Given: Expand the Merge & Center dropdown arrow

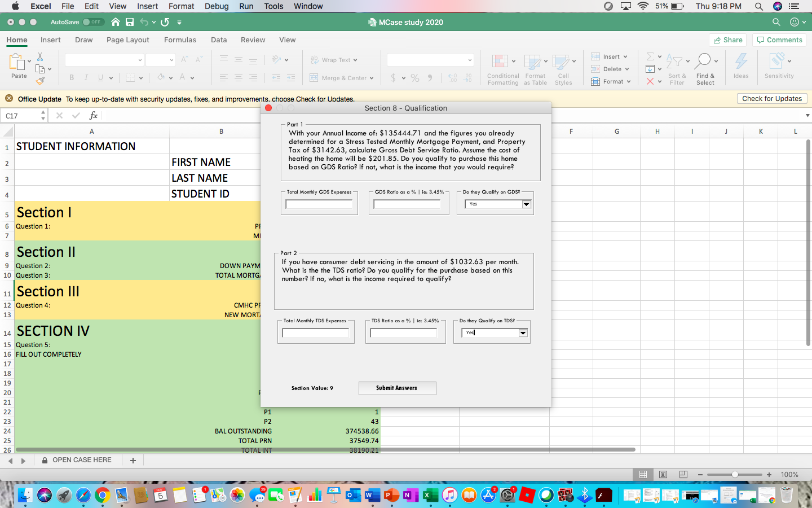Looking at the screenshot, I should (x=372, y=78).
